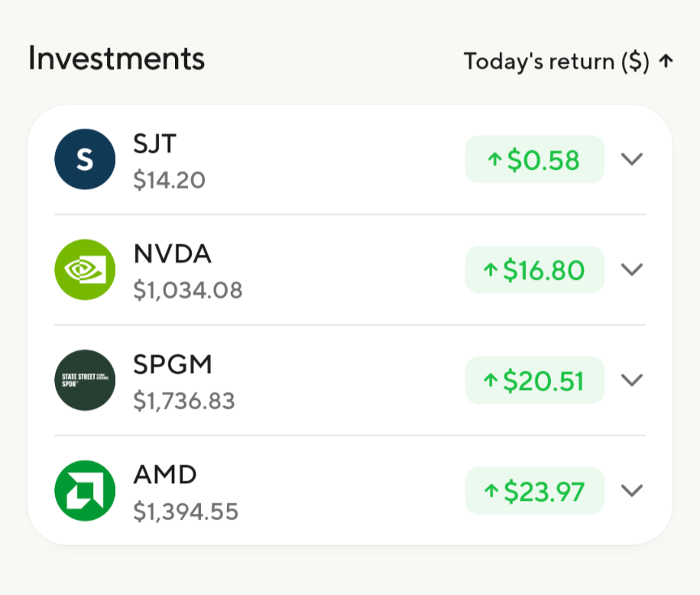
Task: Open the AMD ticker name
Action: [x=165, y=475]
